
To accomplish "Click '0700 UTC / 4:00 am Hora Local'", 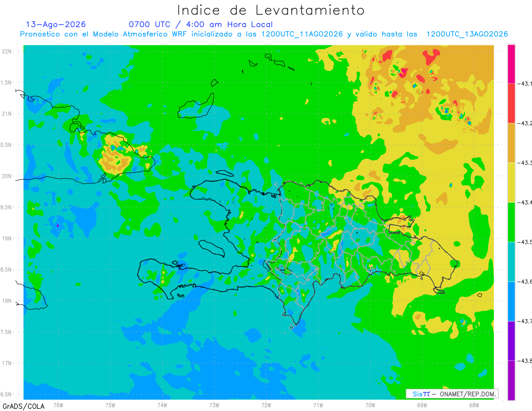I will (200, 24).
